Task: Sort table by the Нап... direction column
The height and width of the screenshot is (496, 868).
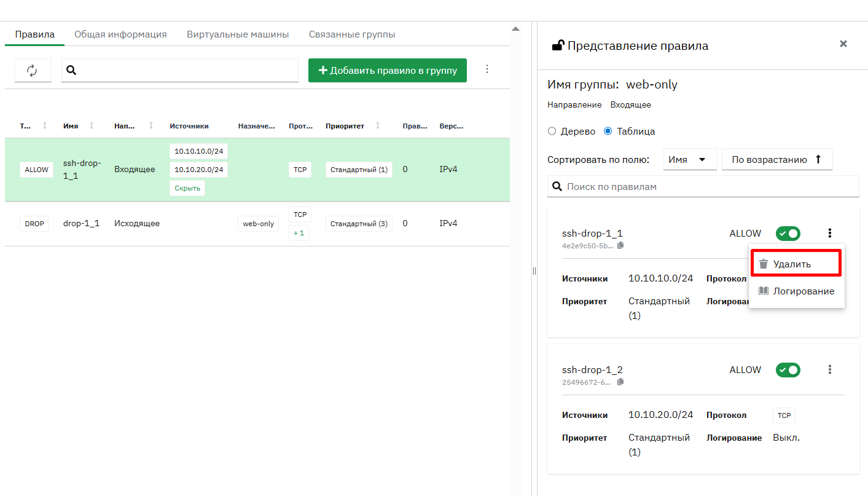Action: click(151, 125)
